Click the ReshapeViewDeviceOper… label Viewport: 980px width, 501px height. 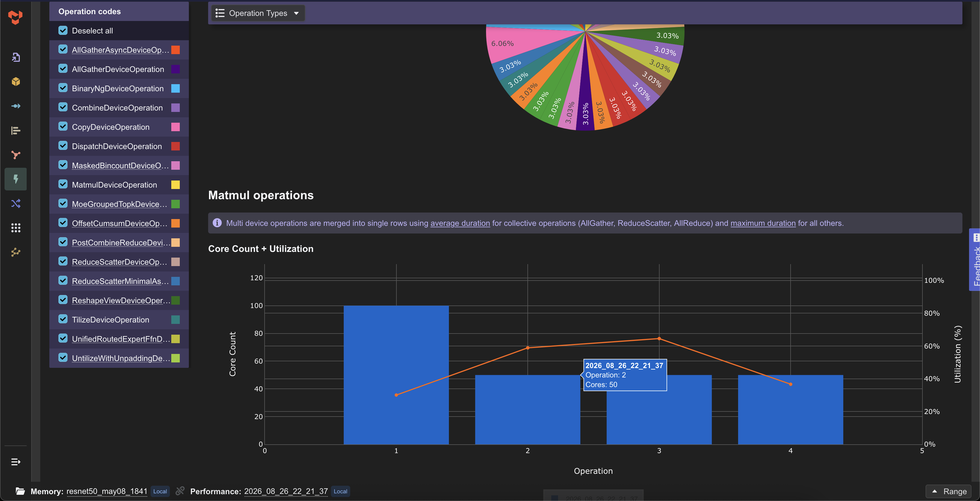coord(121,300)
